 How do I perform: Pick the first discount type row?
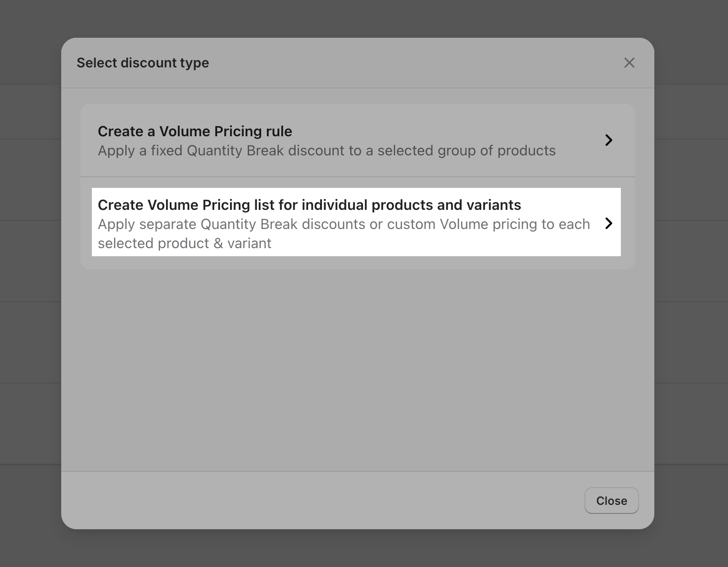coord(358,140)
